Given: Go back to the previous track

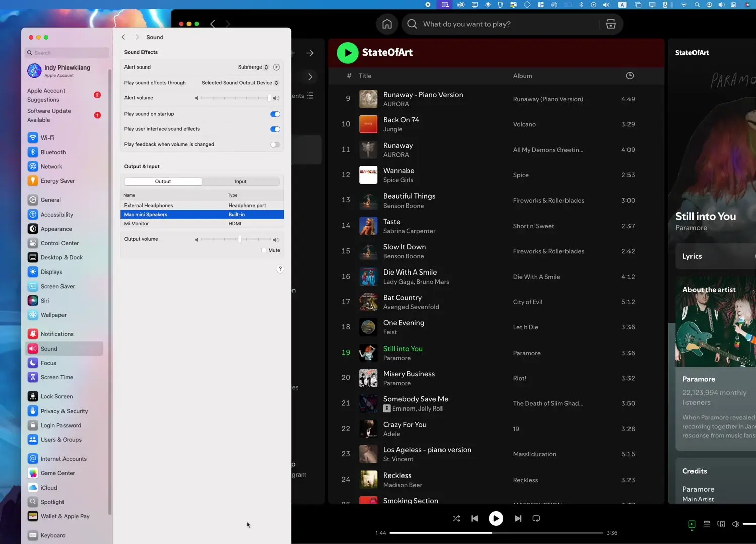Looking at the screenshot, I should point(474,518).
